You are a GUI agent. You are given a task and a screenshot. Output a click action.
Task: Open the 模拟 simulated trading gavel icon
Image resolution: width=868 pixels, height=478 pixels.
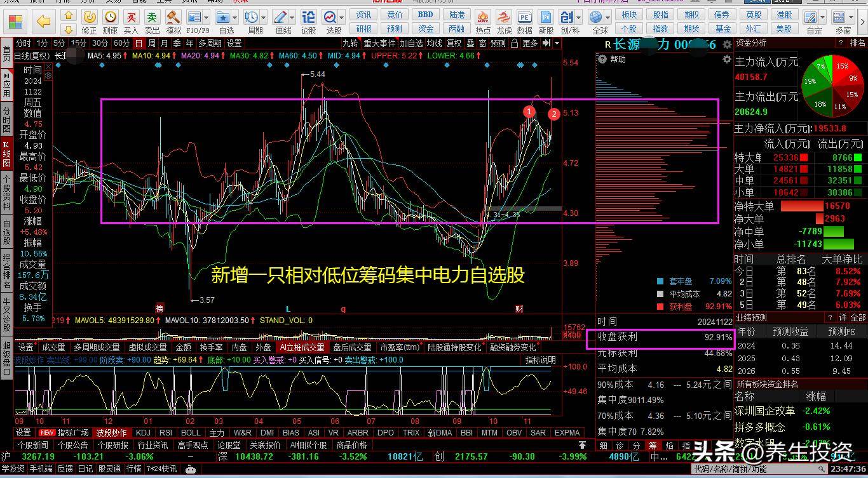pos(173,17)
